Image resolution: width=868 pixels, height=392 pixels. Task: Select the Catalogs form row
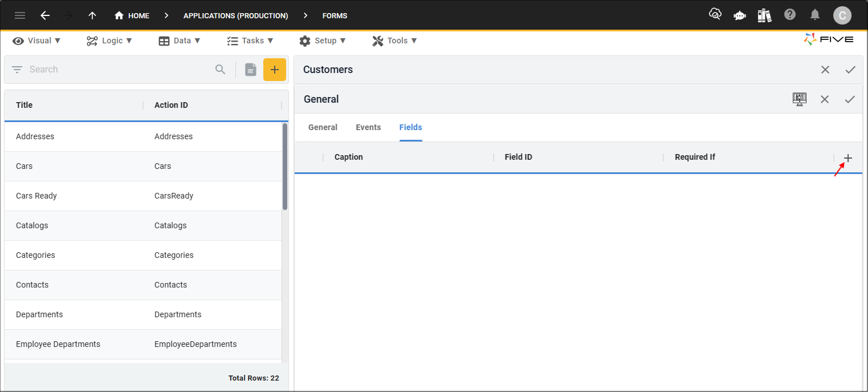[x=143, y=225]
